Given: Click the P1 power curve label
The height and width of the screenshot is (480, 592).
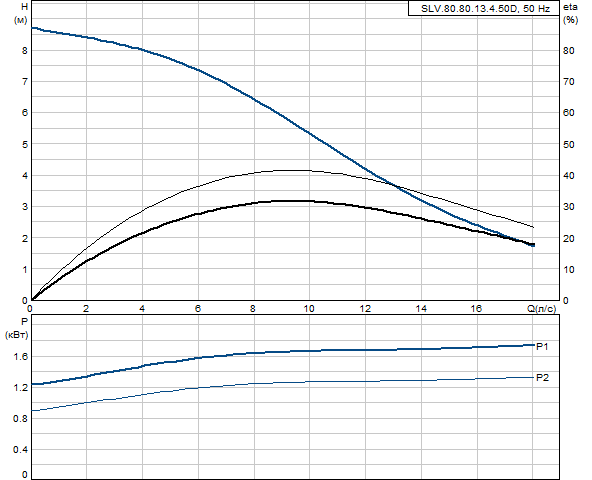Looking at the screenshot, I should coord(542,346).
